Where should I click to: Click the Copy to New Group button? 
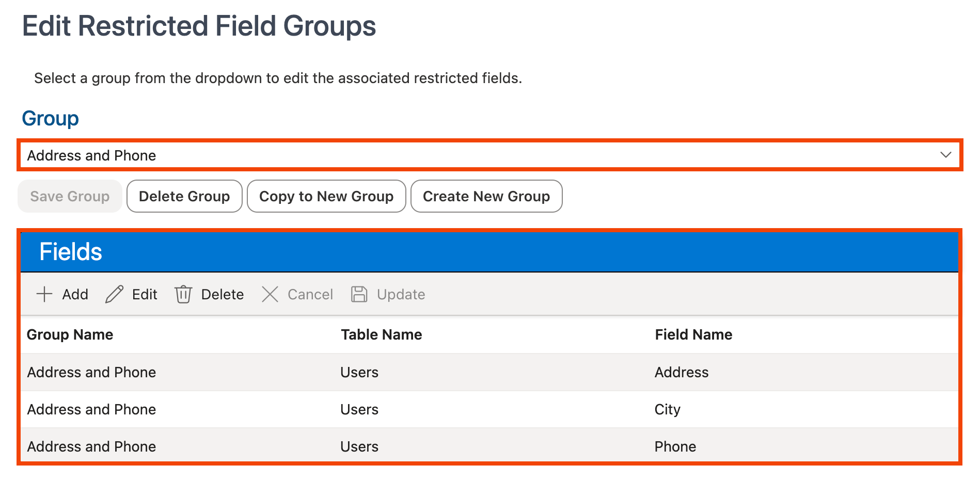tap(326, 196)
